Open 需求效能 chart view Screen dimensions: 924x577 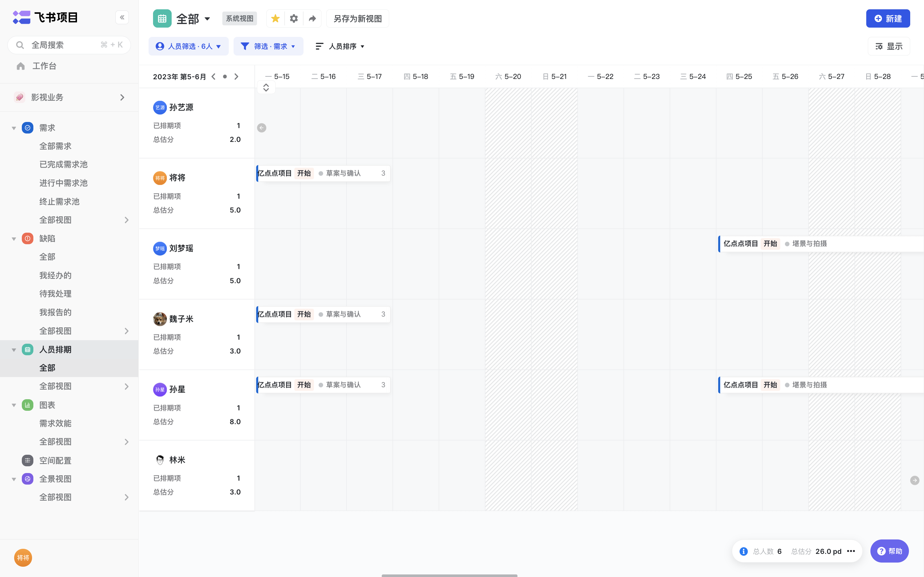pyautogui.click(x=55, y=423)
